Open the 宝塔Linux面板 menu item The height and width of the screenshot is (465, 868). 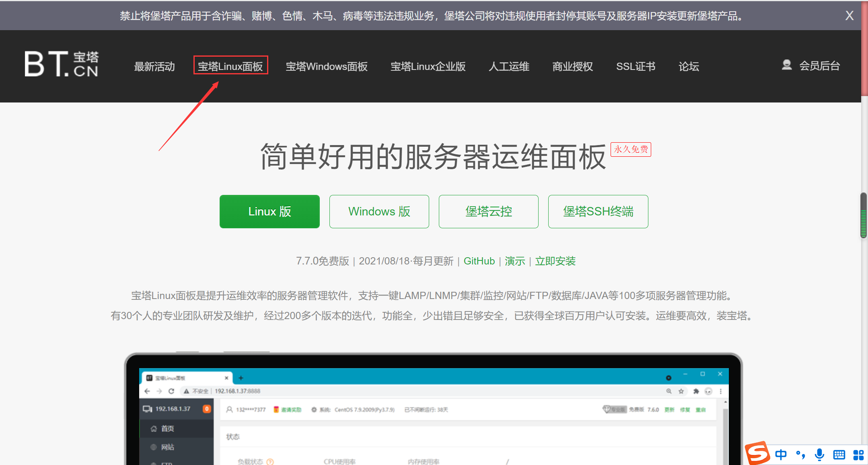(x=230, y=66)
